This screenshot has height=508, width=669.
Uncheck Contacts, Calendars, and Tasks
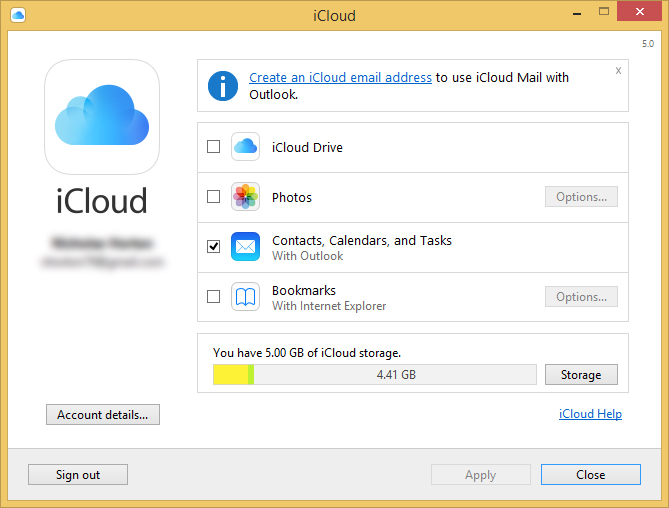[x=213, y=247]
